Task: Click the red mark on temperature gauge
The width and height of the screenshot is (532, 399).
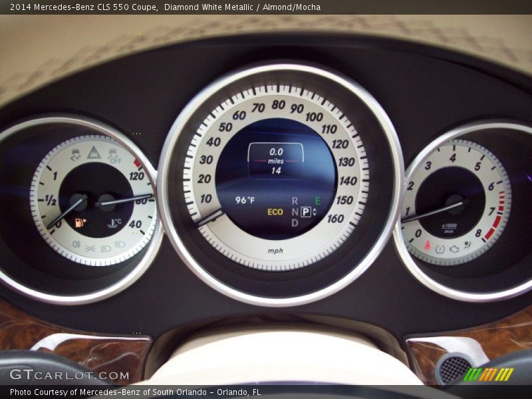Action: click(x=137, y=163)
